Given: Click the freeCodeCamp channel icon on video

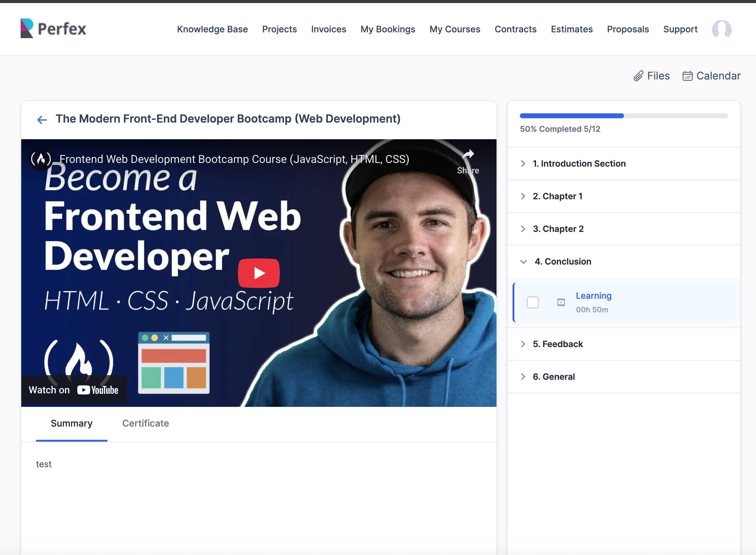Looking at the screenshot, I should click(41, 159).
